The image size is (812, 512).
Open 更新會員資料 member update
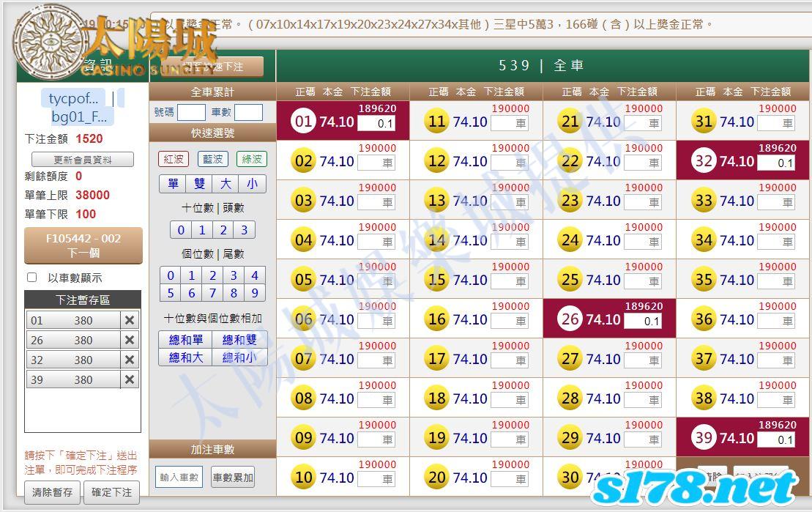(x=83, y=160)
